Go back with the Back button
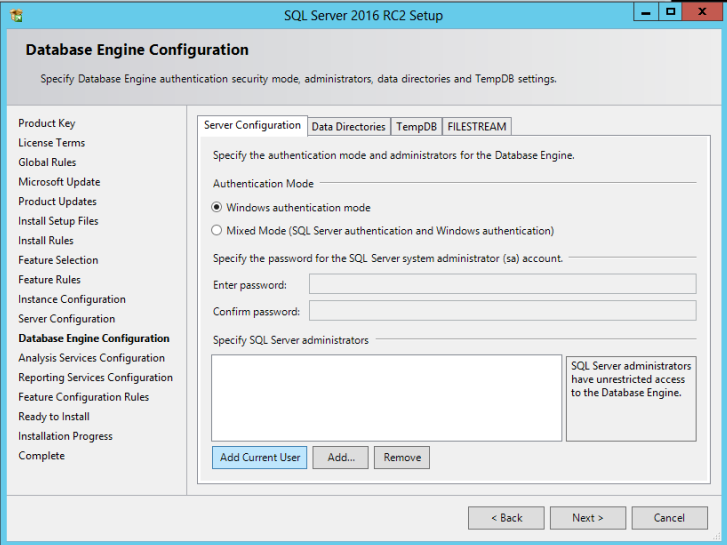 click(506, 518)
